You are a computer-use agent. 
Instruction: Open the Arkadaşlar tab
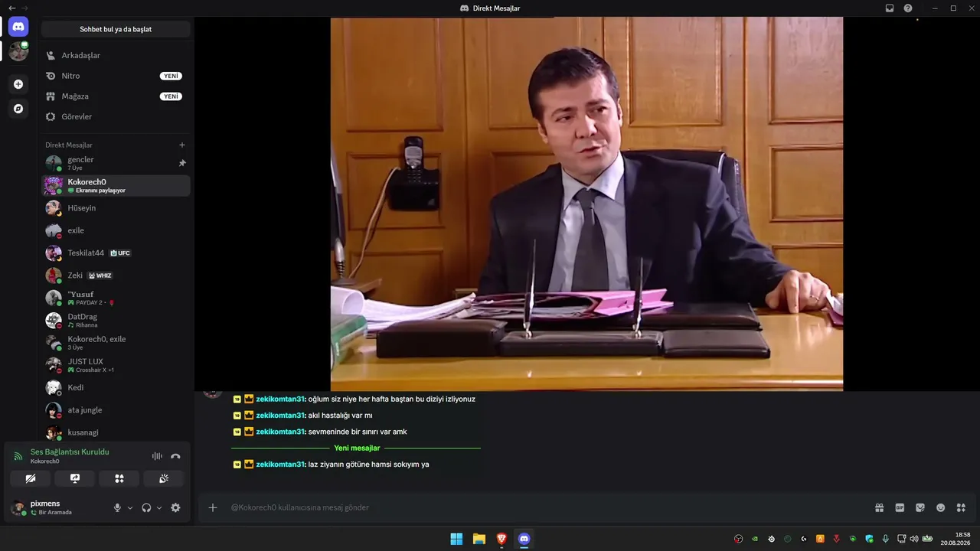click(116, 55)
